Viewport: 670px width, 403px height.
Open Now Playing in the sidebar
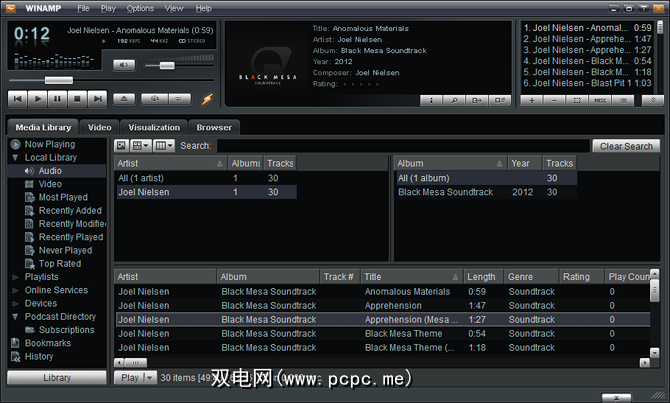click(x=50, y=144)
